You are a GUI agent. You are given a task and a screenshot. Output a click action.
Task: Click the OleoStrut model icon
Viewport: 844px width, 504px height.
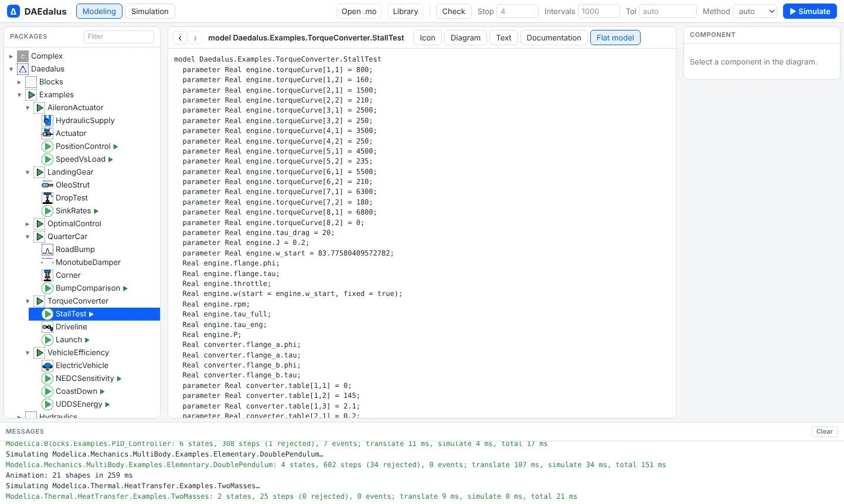tap(47, 185)
